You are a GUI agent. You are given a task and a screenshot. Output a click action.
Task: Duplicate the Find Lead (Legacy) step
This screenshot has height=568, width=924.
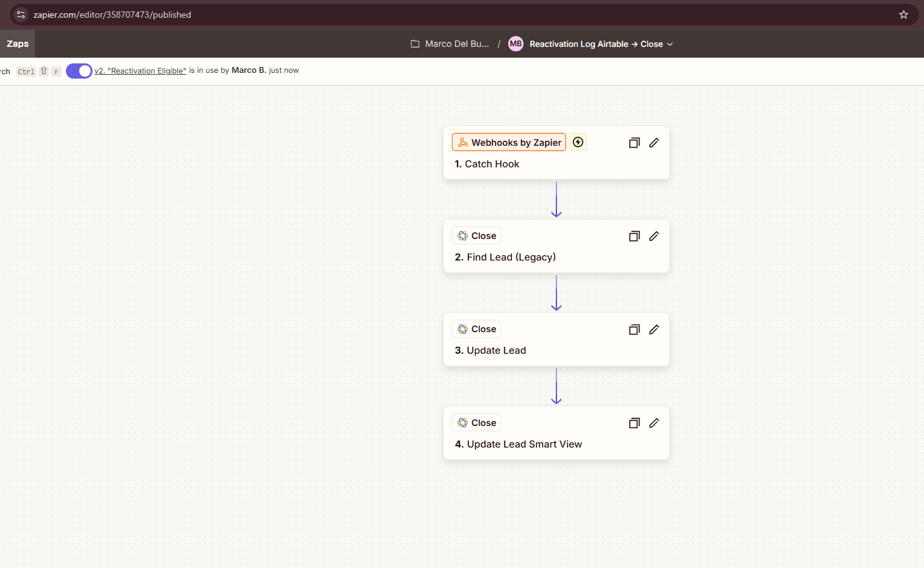click(x=634, y=236)
